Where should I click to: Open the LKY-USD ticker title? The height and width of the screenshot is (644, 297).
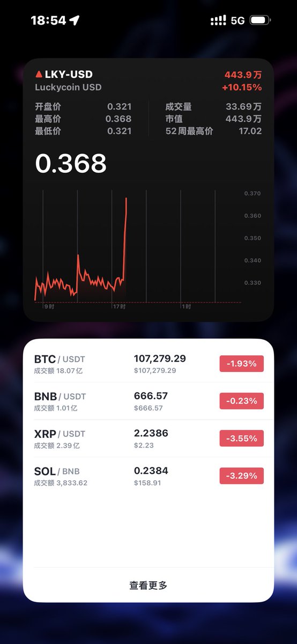coord(69,75)
